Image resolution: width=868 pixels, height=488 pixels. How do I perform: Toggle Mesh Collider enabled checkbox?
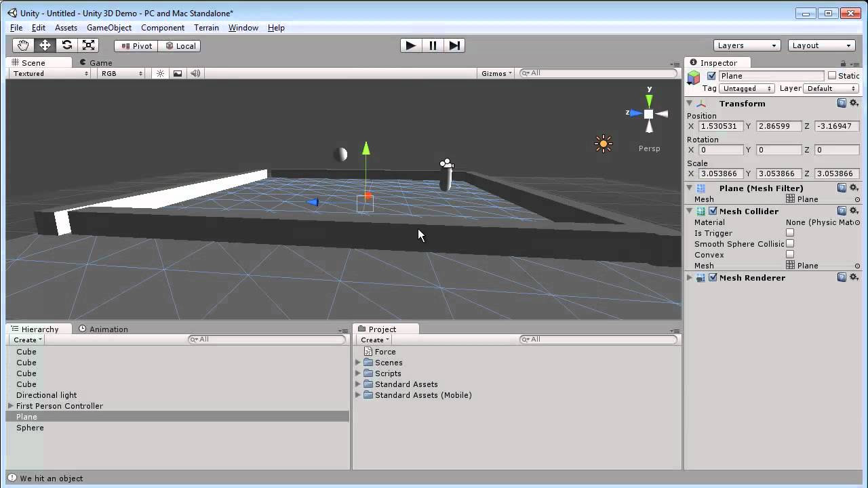(713, 211)
